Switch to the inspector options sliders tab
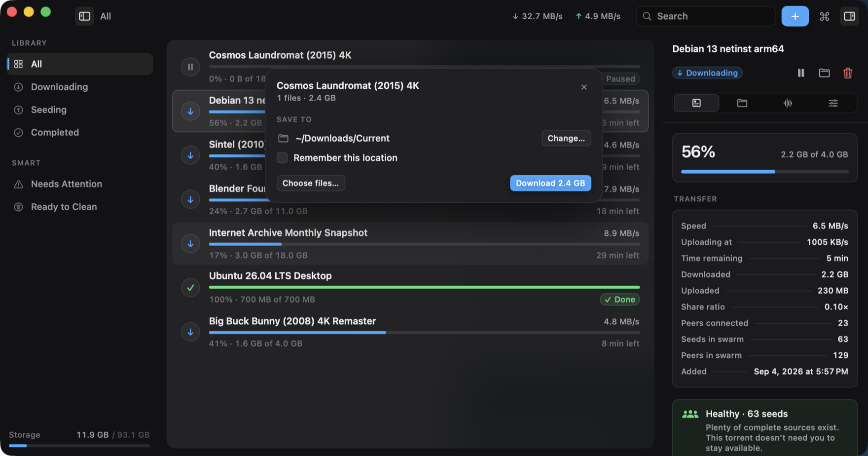 [833, 103]
